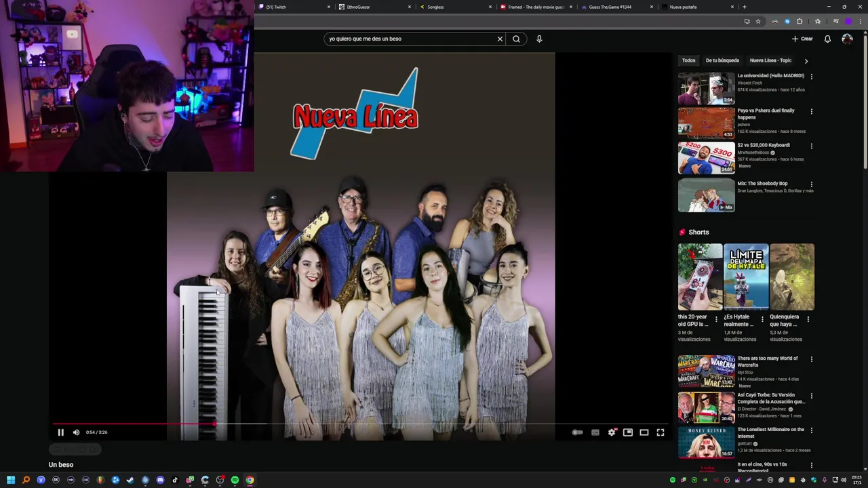Image resolution: width=868 pixels, height=488 pixels.
Task: Open the purple browser profile avatar
Action: [x=848, y=22]
